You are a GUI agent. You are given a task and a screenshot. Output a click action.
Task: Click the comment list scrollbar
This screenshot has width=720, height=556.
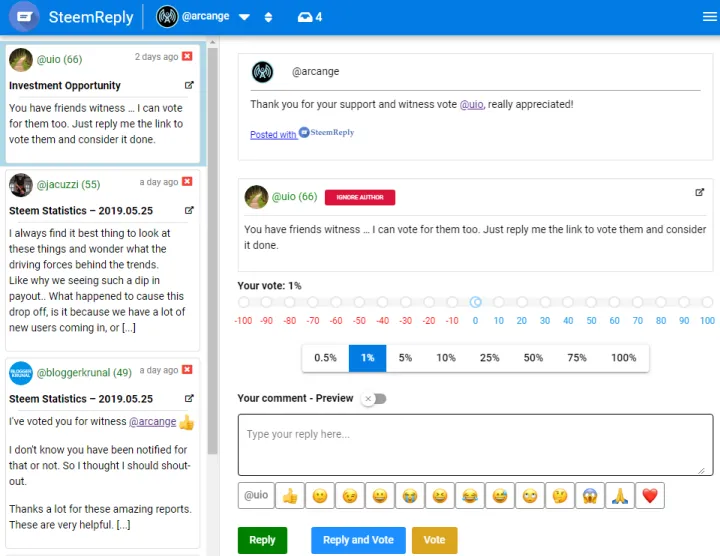212,250
